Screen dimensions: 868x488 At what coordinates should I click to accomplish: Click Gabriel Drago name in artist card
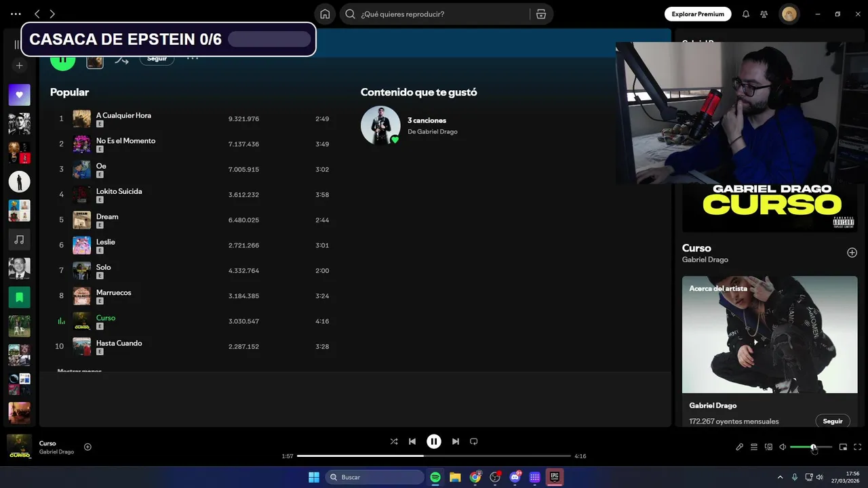click(713, 405)
